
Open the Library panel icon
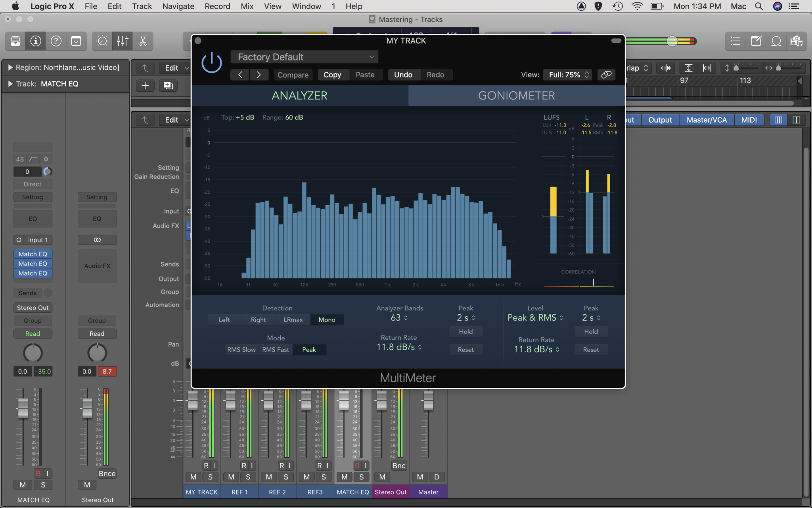15,41
